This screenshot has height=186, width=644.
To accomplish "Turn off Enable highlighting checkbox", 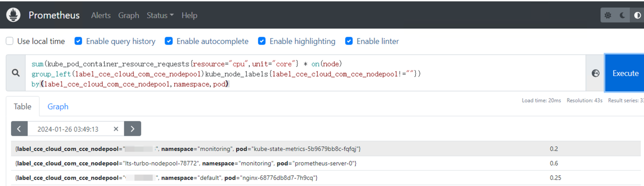I will point(262,41).
